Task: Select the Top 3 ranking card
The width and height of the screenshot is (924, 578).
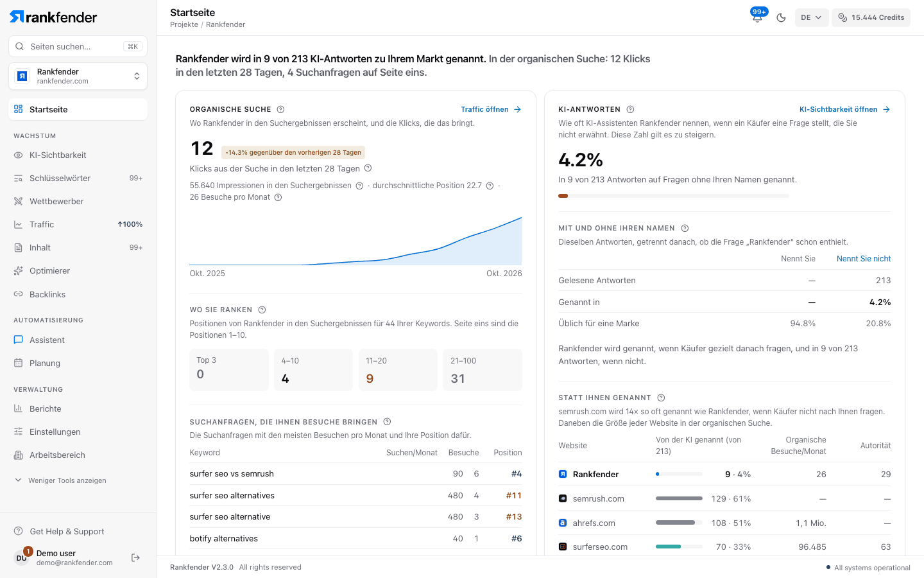Action: 229,370
